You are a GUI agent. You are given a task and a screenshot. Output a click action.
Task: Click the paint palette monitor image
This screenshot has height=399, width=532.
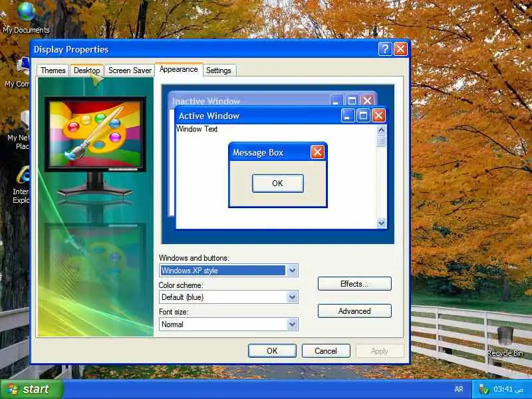(x=95, y=134)
